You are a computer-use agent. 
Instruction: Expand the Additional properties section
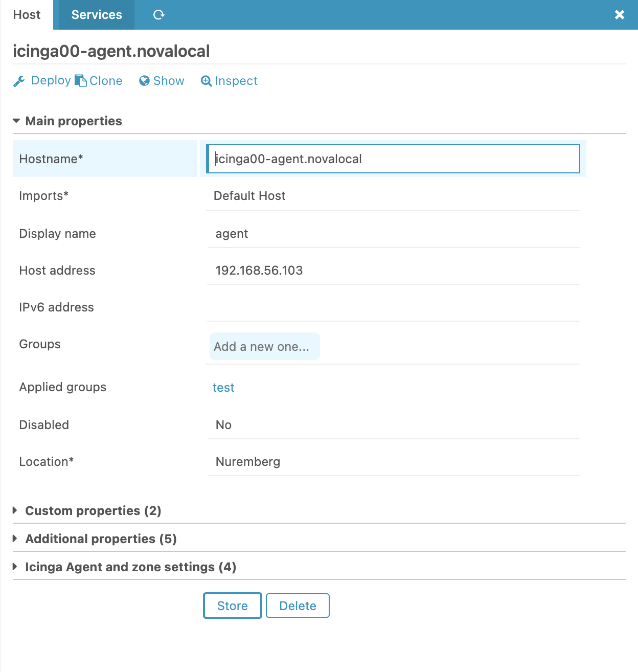(101, 539)
